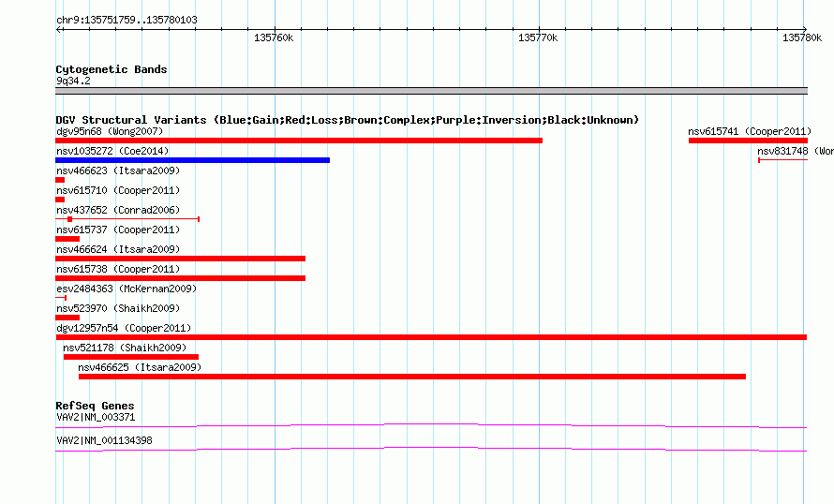Click the nsv521178 (Shaikh2009) text label
Viewport: 834px width, 504px height.
tap(125, 348)
